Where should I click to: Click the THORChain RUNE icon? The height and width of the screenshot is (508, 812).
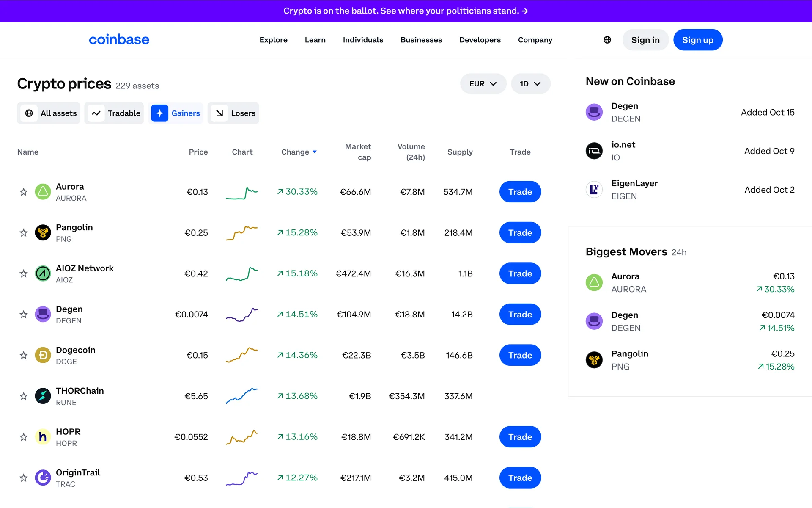pos(43,396)
